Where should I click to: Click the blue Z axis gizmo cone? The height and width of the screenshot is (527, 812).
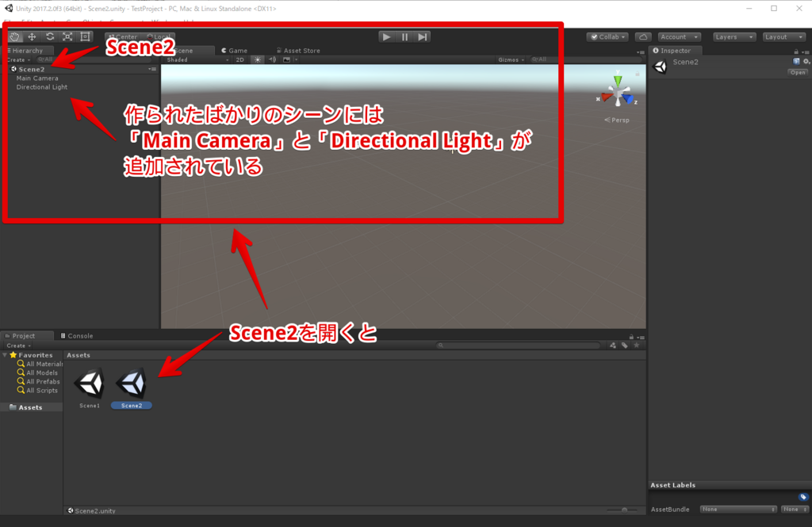[x=628, y=97]
